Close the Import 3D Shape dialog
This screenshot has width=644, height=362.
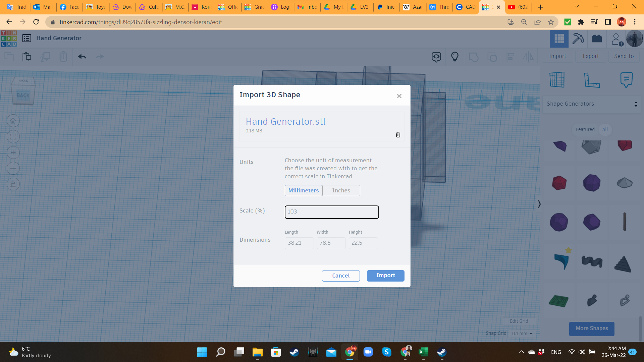click(399, 96)
